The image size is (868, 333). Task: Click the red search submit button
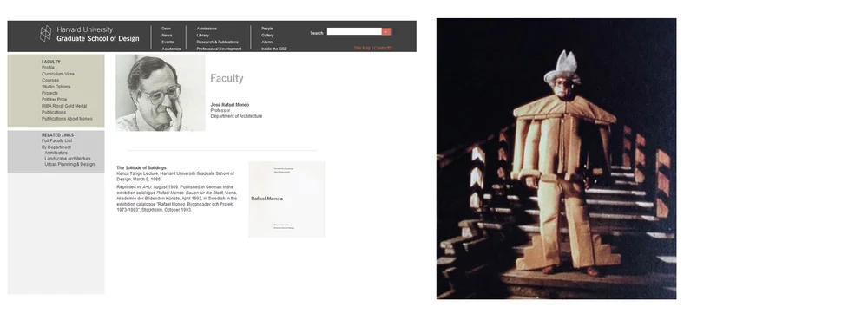tap(386, 31)
